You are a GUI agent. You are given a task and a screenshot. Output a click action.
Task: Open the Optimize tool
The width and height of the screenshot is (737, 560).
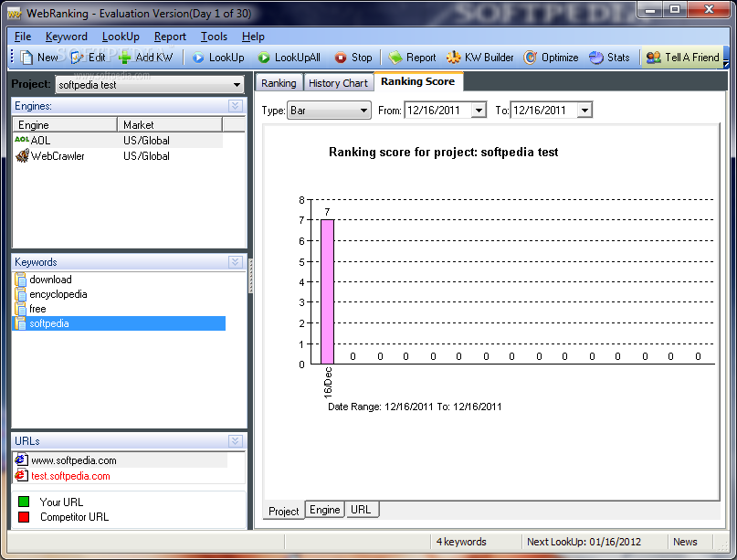click(x=551, y=58)
